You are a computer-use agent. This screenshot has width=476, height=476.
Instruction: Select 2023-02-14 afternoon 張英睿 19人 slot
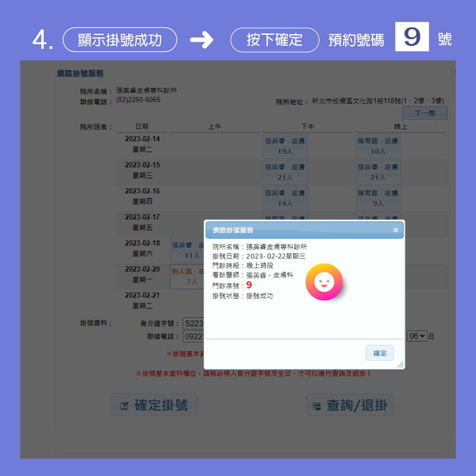(285, 146)
